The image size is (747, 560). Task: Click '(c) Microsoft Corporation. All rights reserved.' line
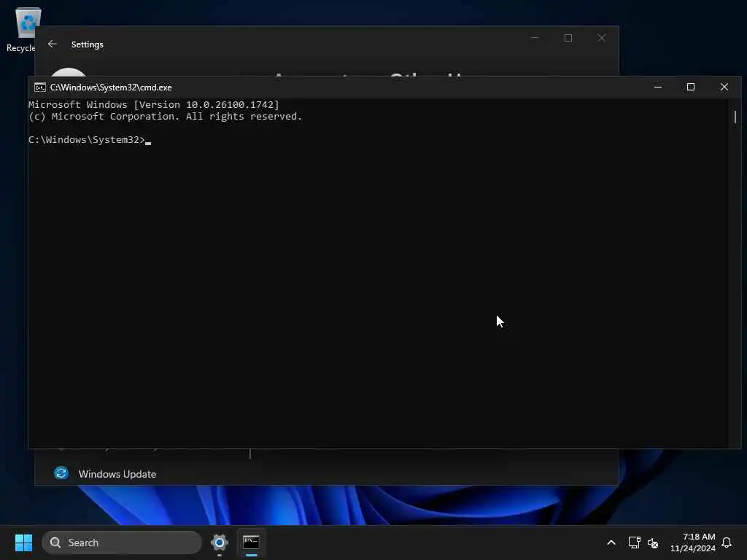coord(166,117)
